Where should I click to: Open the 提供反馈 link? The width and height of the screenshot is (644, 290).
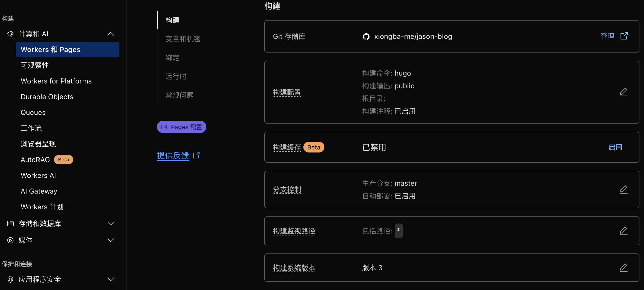point(173,156)
